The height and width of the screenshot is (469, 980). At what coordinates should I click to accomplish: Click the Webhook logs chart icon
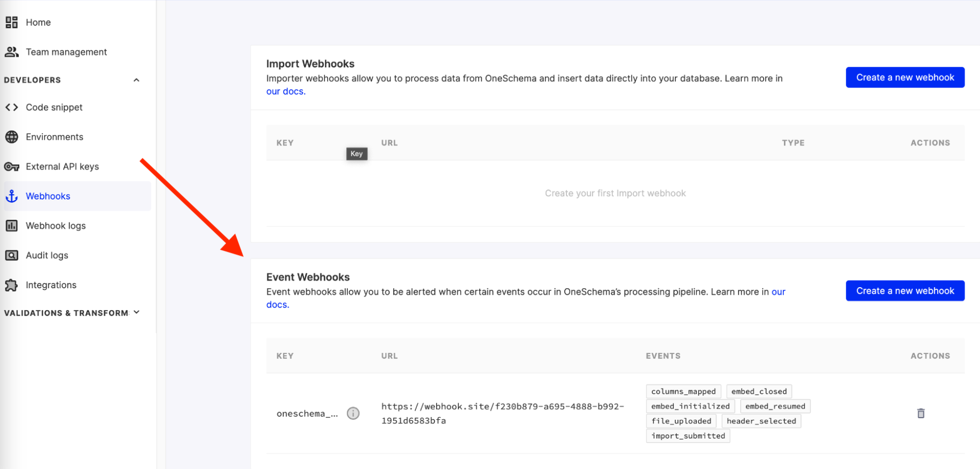(x=12, y=226)
